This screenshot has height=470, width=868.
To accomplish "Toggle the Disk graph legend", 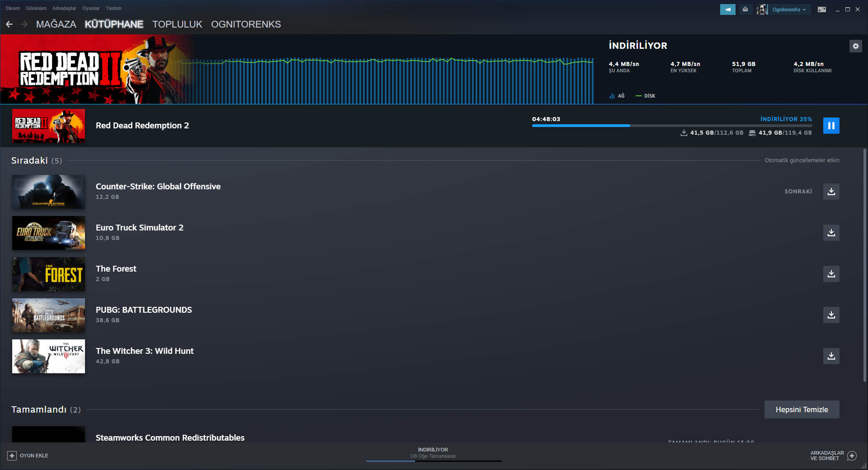I will (645, 96).
